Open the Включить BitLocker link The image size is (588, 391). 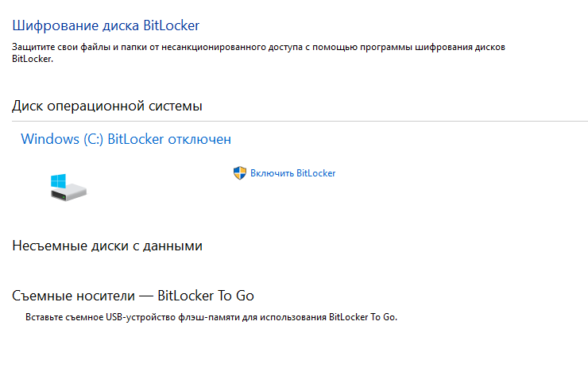pos(292,173)
